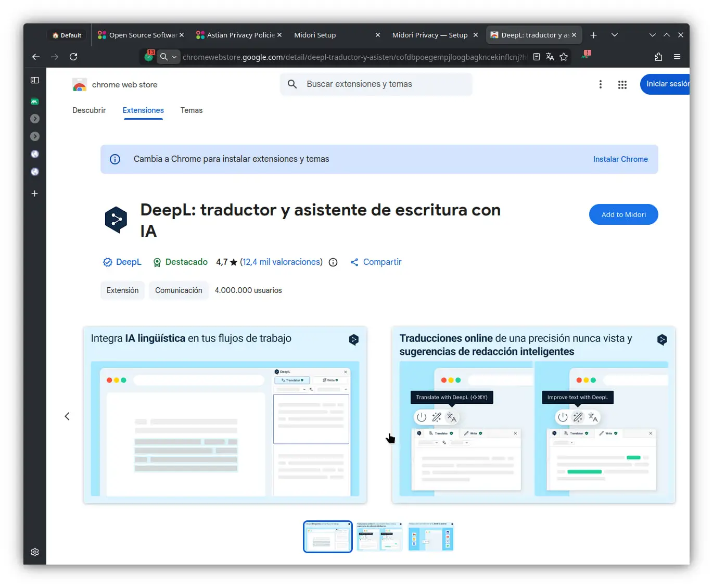Expand the search engine dropdown arrow
The width and height of the screenshot is (713, 588).
(x=174, y=57)
